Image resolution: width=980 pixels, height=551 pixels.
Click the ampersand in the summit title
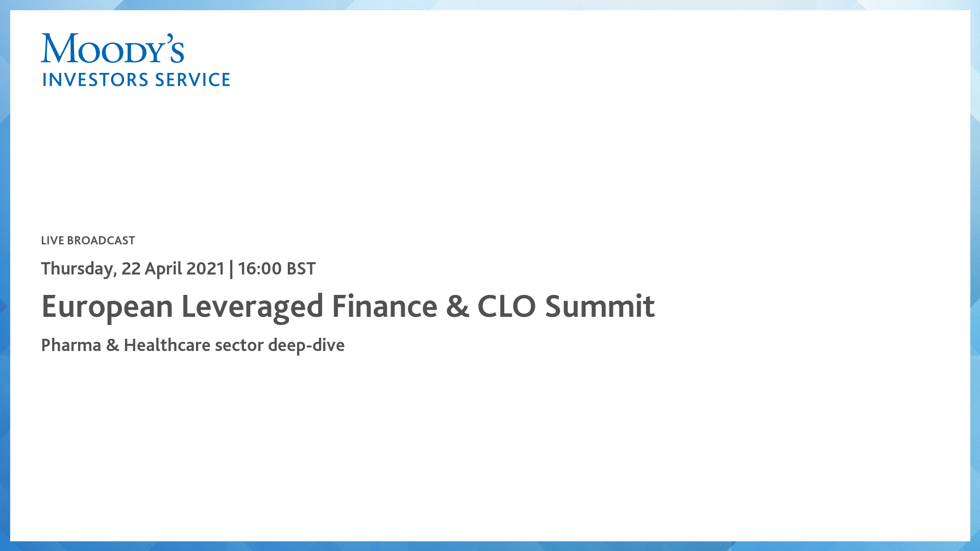(457, 307)
